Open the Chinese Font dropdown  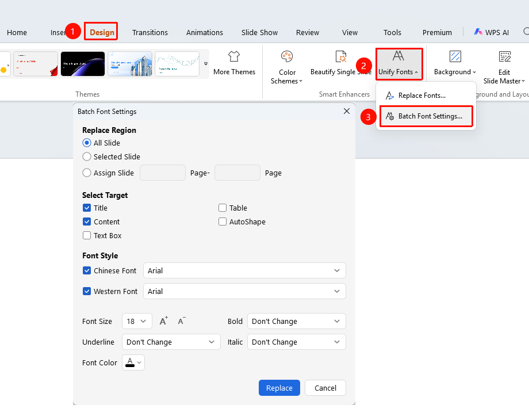[x=244, y=271]
